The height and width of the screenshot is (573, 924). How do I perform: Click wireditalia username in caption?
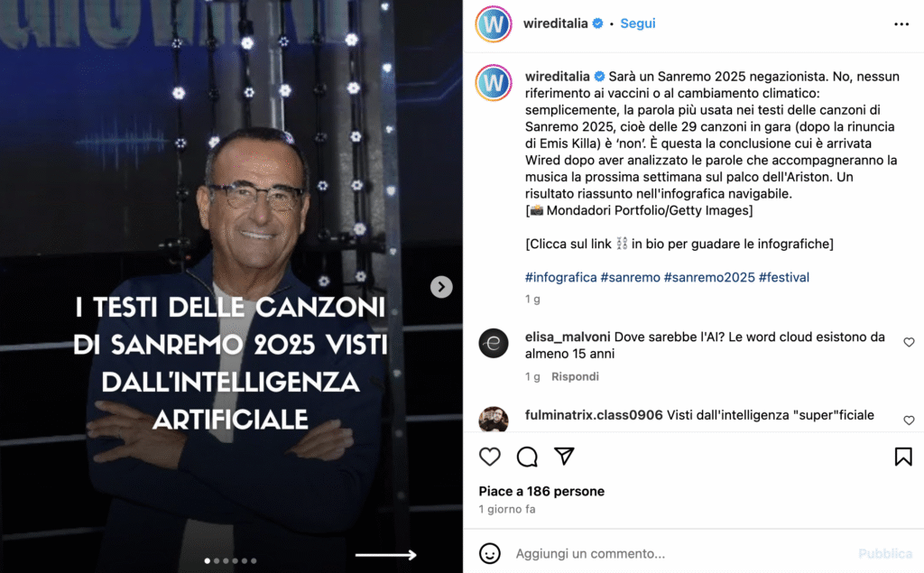[557, 77]
